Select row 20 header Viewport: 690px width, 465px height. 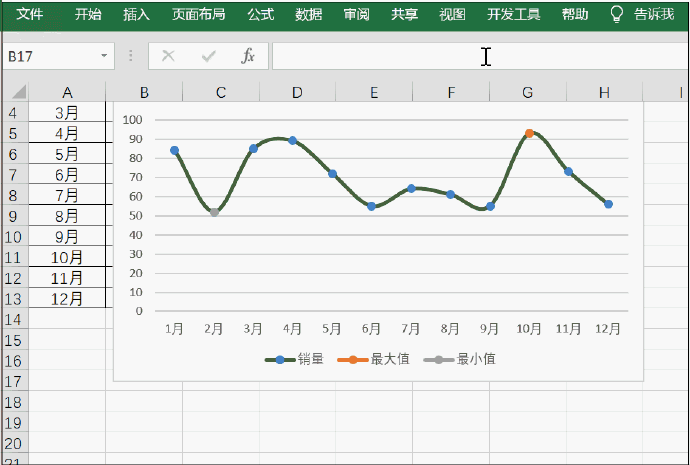pos(13,443)
